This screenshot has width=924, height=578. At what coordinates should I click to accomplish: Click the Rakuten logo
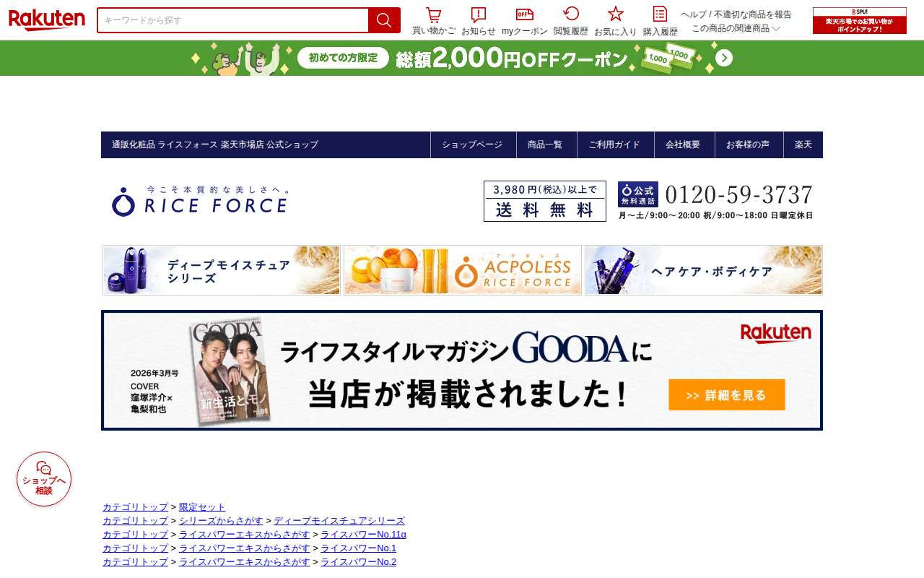point(47,20)
